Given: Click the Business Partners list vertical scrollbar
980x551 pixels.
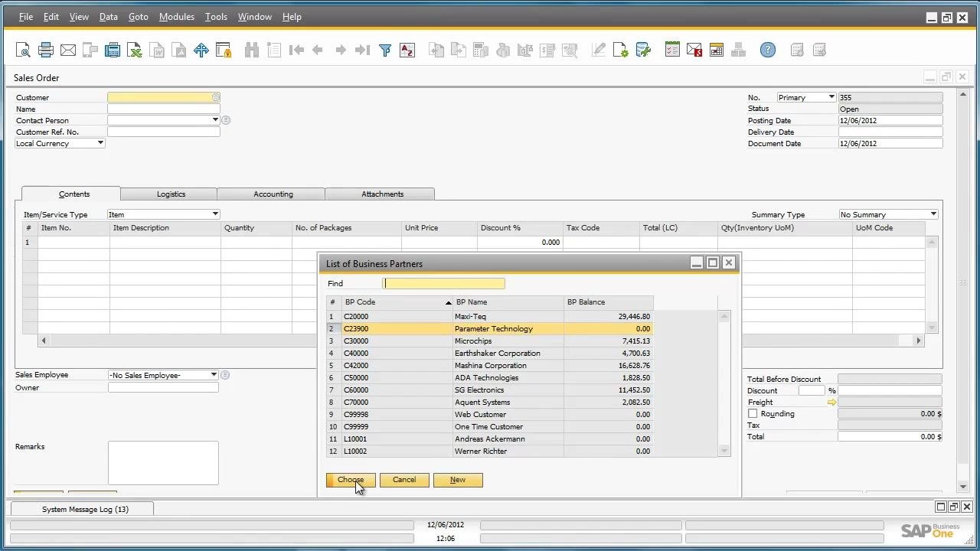Looking at the screenshot, I should [724, 383].
